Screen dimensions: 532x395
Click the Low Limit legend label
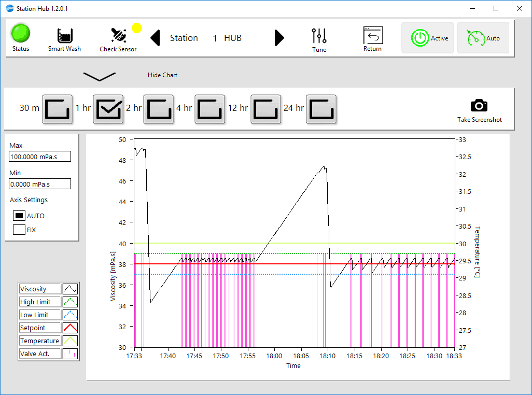coord(40,315)
